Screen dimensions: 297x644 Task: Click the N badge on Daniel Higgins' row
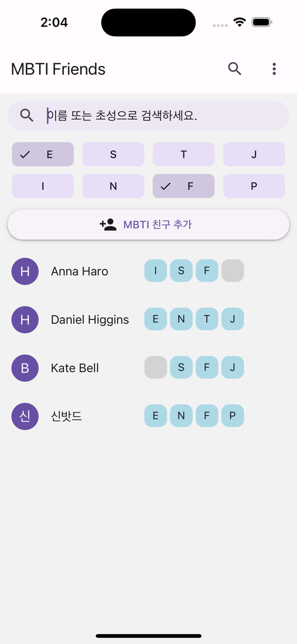181,319
